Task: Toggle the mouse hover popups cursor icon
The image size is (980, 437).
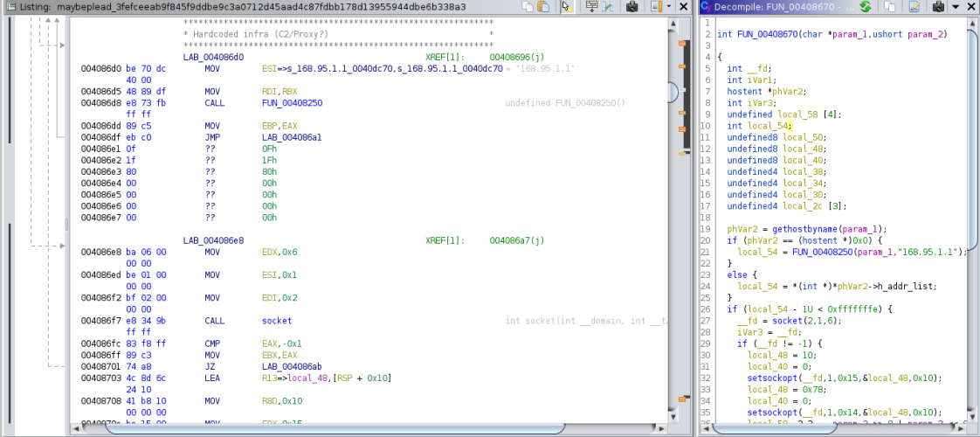Action: [567, 7]
